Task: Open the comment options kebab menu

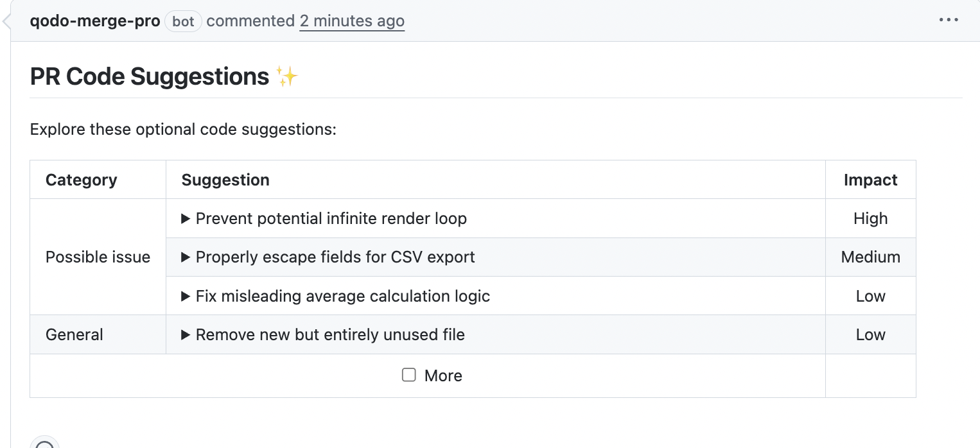Action: coord(948,19)
